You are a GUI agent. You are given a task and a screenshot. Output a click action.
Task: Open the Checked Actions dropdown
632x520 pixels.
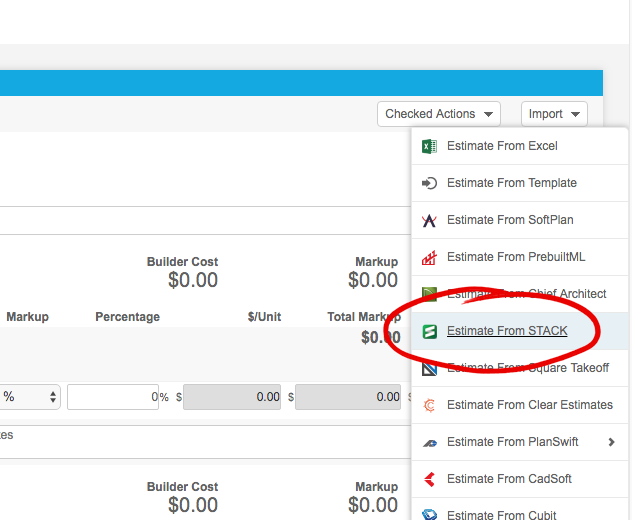(439, 114)
